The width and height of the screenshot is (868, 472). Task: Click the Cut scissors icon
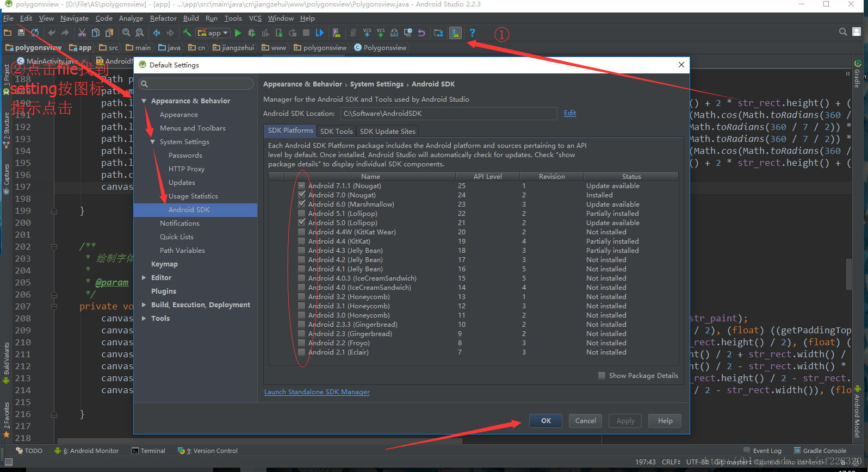[x=82, y=33]
